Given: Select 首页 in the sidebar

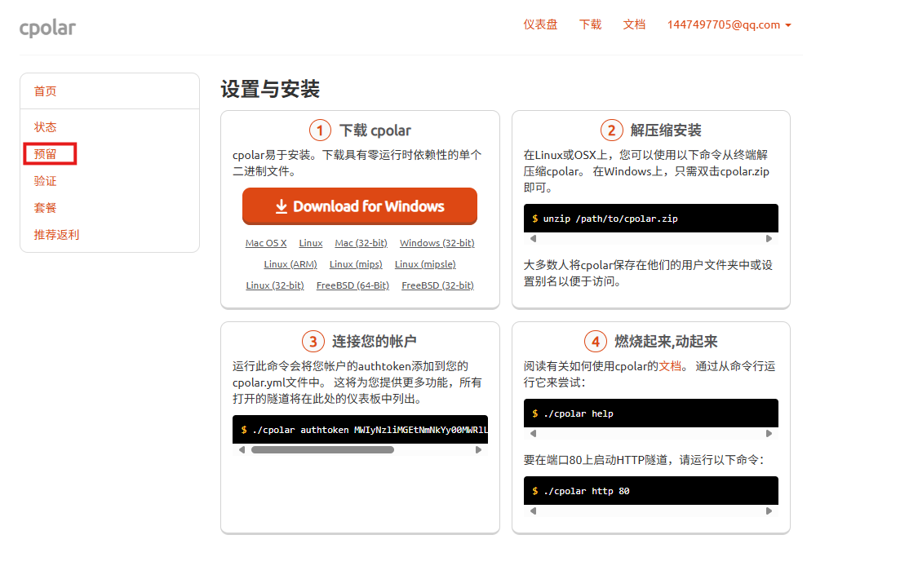Looking at the screenshot, I should 45,91.
